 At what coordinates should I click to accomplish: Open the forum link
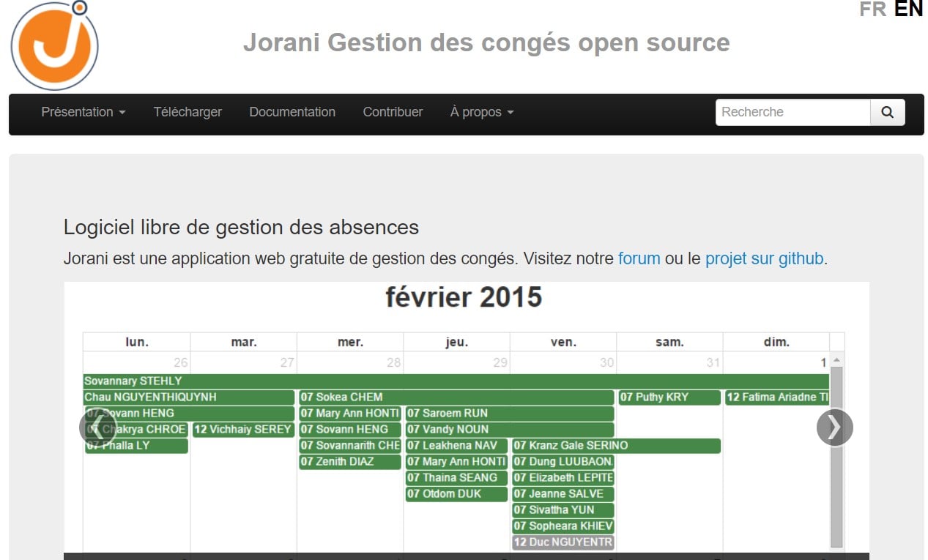click(x=639, y=258)
